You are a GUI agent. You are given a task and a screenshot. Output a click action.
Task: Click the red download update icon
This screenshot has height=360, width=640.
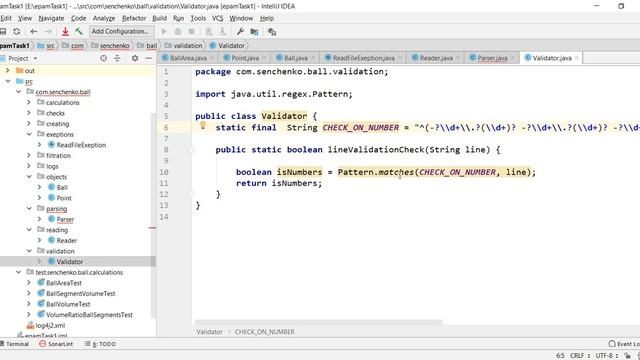pyautogui.click(x=65, y=31)
